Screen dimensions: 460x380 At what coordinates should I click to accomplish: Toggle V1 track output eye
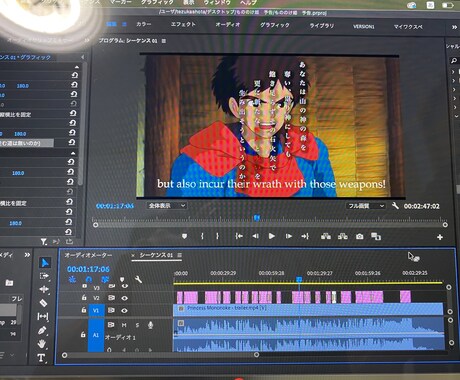(x=124, y=310)
